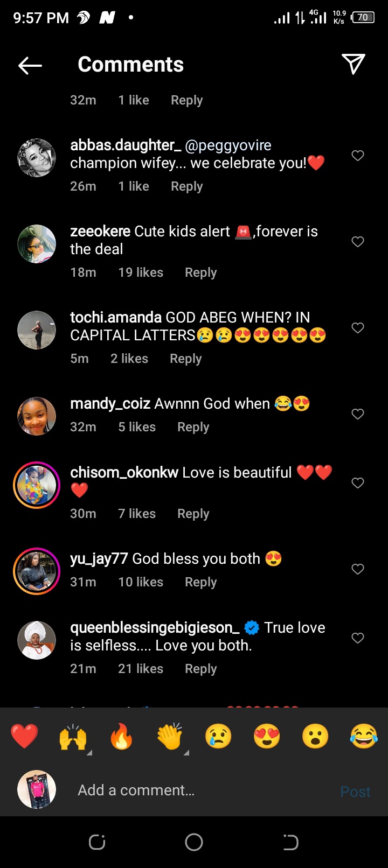
Task: Open the @peggyovire mention link
Action: click(x=228, y=145)
